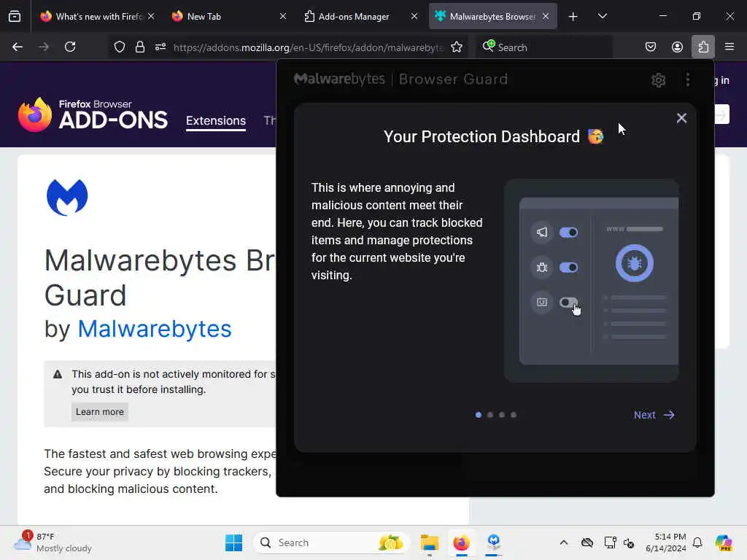Open the Malwarebytes author link
The image size is (747, 560).
click(x=155, y=329)
